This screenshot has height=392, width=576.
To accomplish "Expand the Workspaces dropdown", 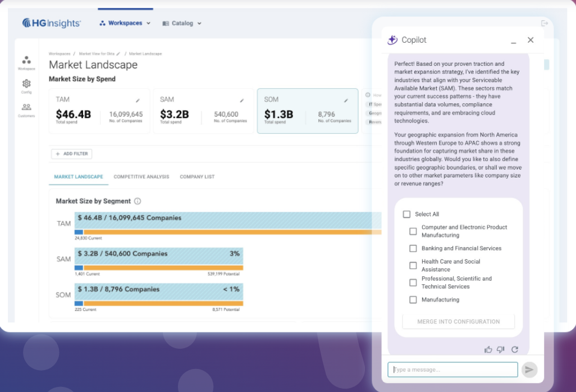I will click(x=125, y=23).
